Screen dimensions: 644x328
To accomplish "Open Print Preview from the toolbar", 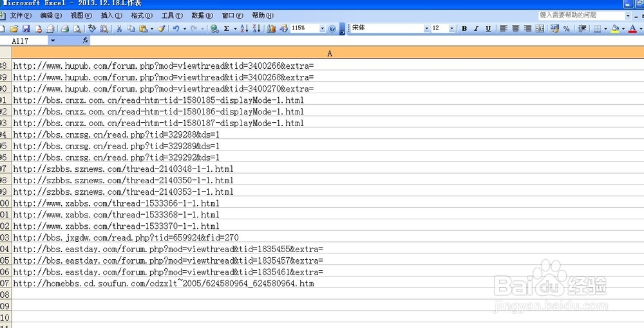I will pyautogui.click(x=77, y=29).
